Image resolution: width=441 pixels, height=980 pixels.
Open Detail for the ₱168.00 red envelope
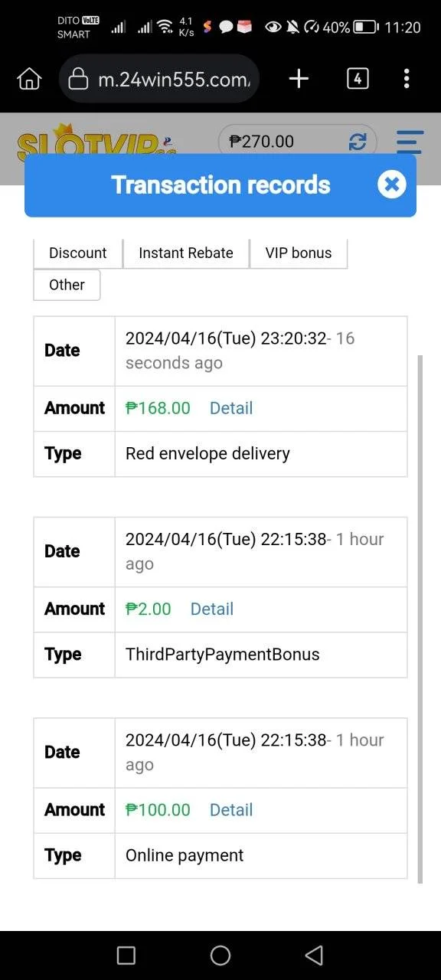click(x=231, y=408)
